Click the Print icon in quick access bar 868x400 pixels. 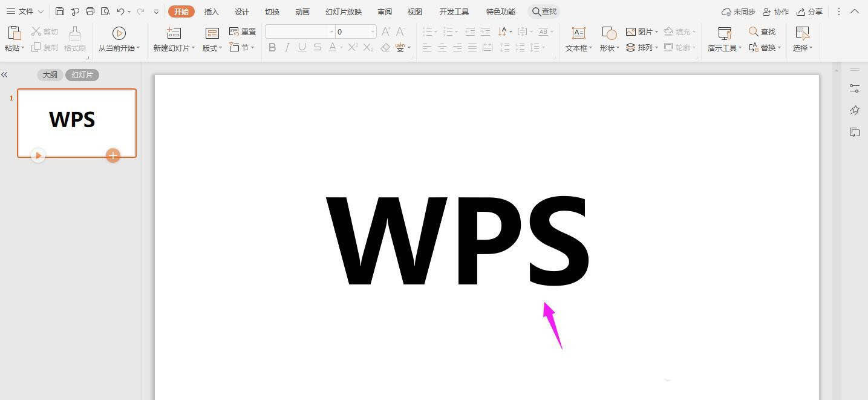tap(90, 11)
